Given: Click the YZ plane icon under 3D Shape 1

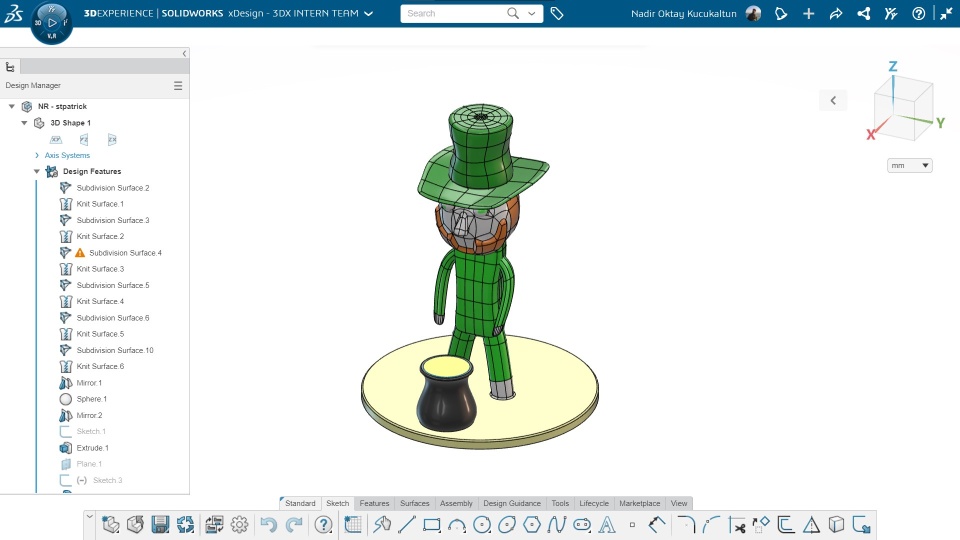Looking at the screenshot, I should pyautogui.click(x=84, y=140).
